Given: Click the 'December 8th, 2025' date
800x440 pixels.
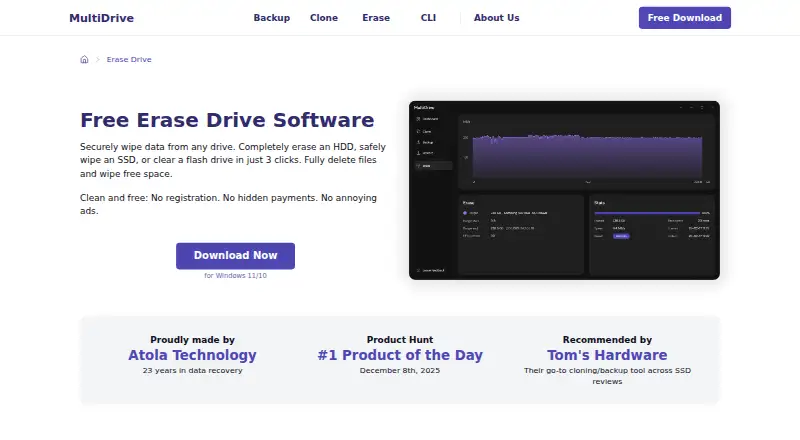Looking at the screenshot, I should click(x=400, y=371).
